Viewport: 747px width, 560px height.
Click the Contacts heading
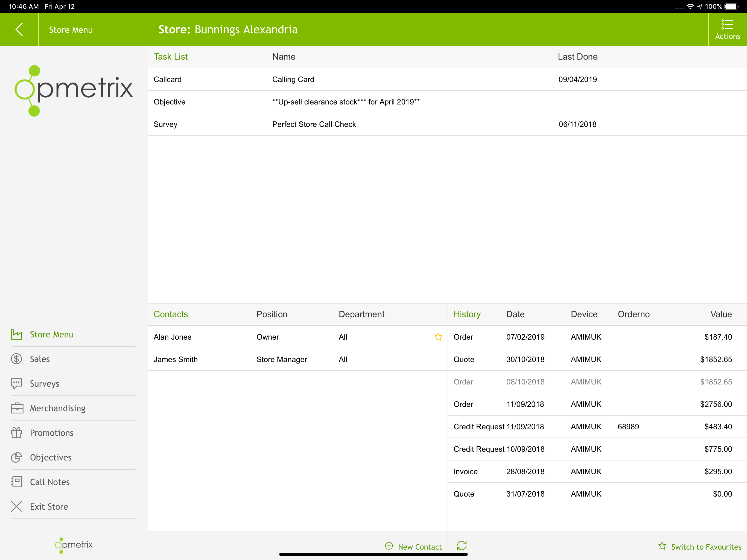171,314
